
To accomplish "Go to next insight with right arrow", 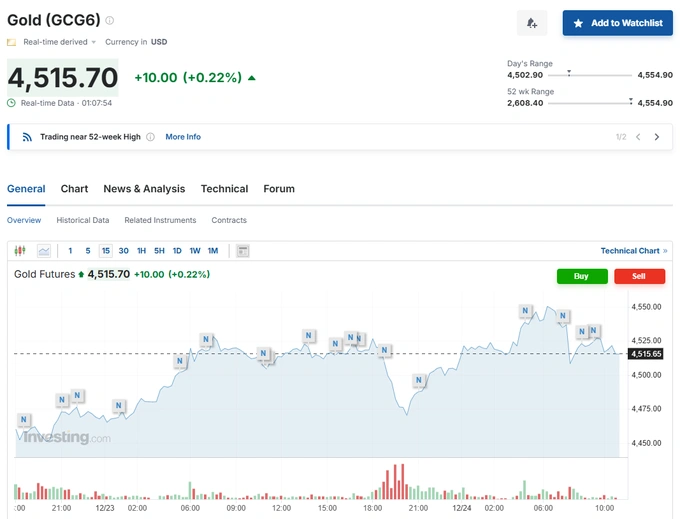I will pyautogui.click(x=656, y=137).
